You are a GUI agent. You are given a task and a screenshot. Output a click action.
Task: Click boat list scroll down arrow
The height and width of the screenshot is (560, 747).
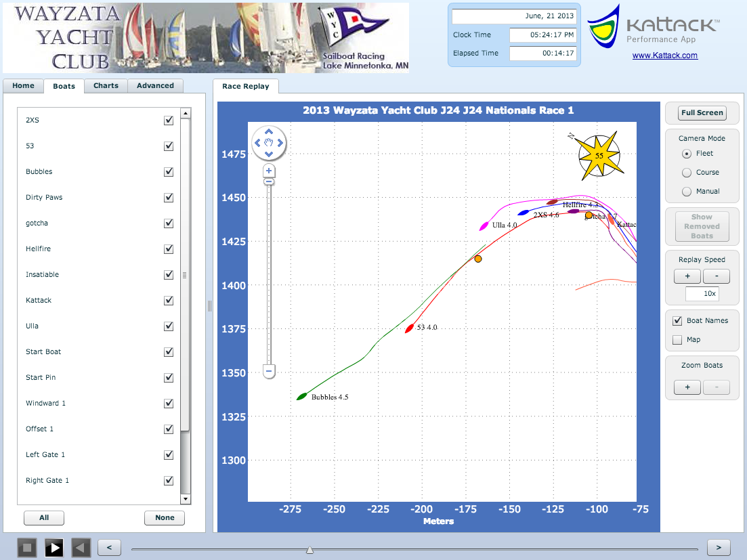[x=186, y=499]
